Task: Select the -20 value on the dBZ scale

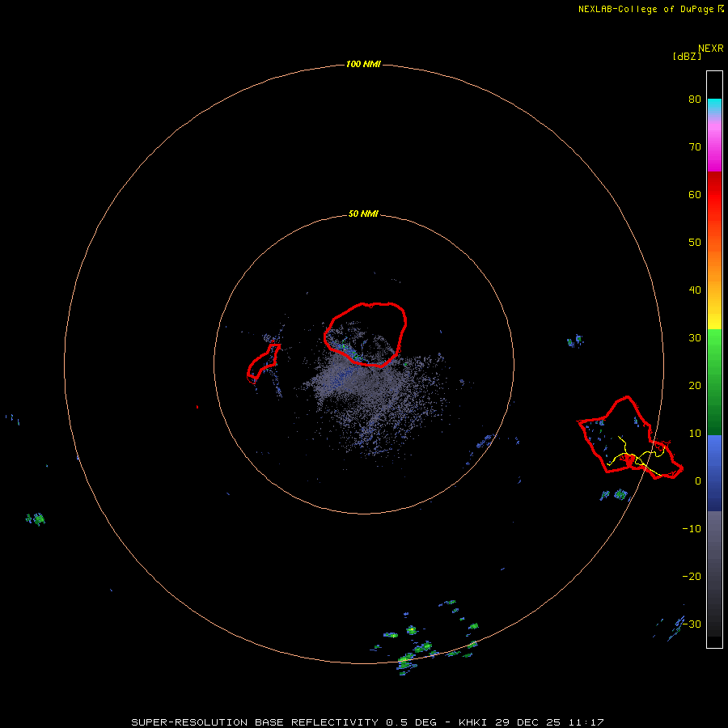Action: [x=692, y=576]
